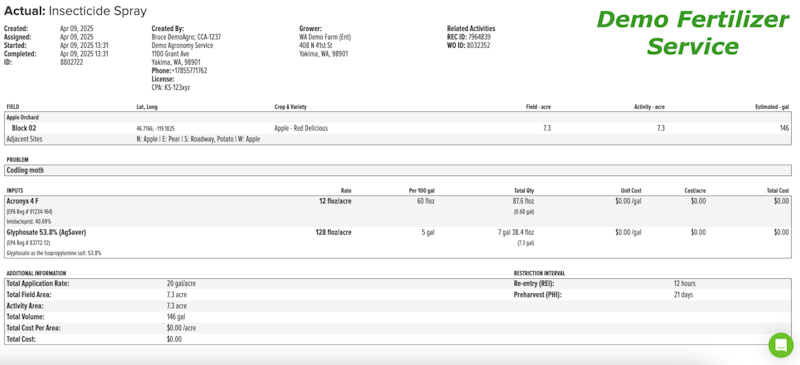Open the green chat widget icon
The image size is (800, 365).
tap(781, 345)
